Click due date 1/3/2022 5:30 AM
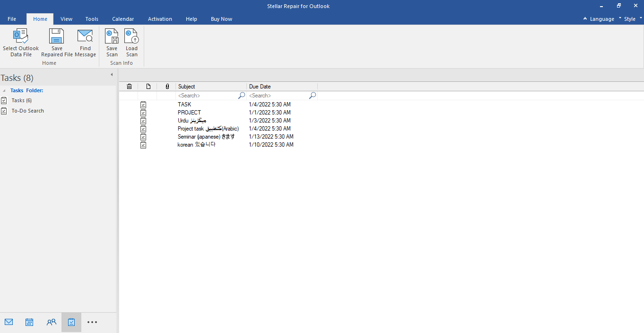This screenshot has height=333, width=644. coord(270,121)
